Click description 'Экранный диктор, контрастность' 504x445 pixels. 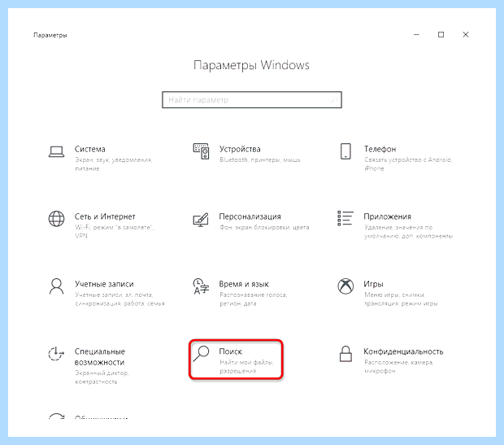coord(102,377)
